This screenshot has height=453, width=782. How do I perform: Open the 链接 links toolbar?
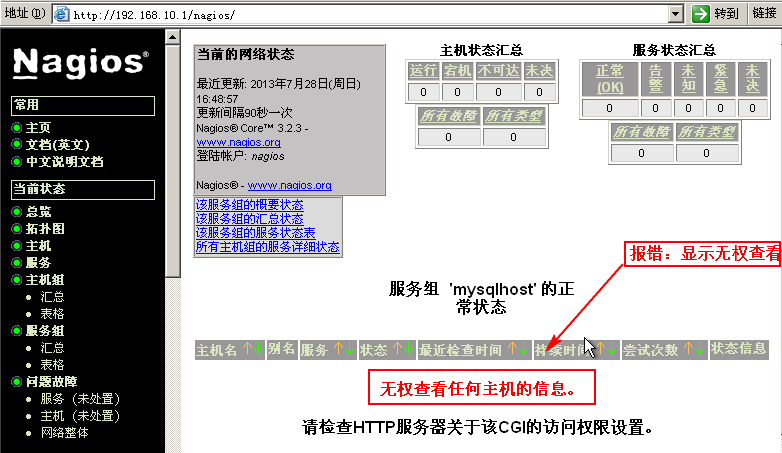pyautogui.click(x=764, y=13)
